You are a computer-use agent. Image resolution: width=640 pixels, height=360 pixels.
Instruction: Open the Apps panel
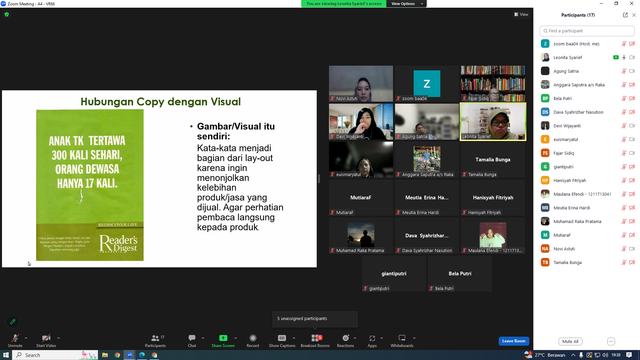point(372,340)
